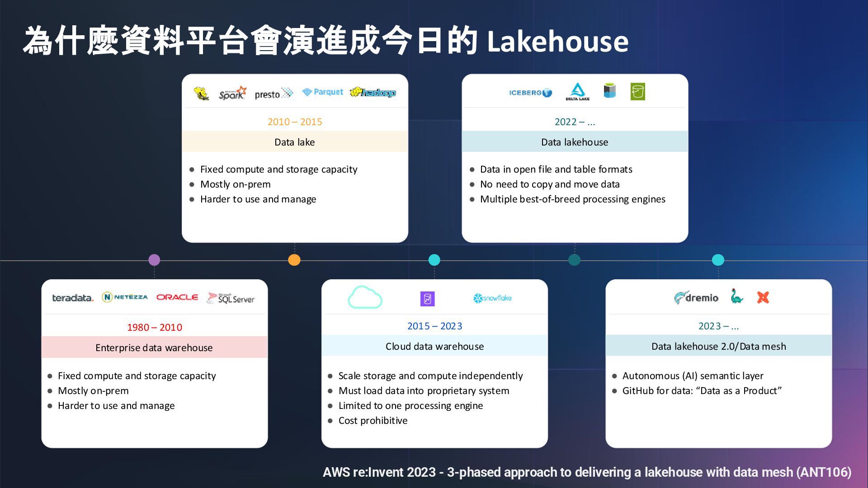Image resolution: width=868 pixels, height=488 pixels.
Task: Click "Scale storage and compute independently" bullet
Action: (x=430, y=376)
